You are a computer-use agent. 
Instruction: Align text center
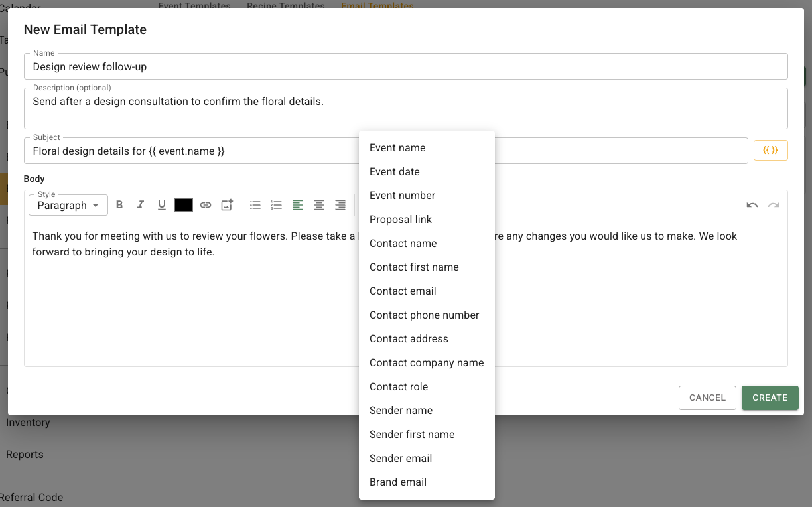[x=319, y=205]
